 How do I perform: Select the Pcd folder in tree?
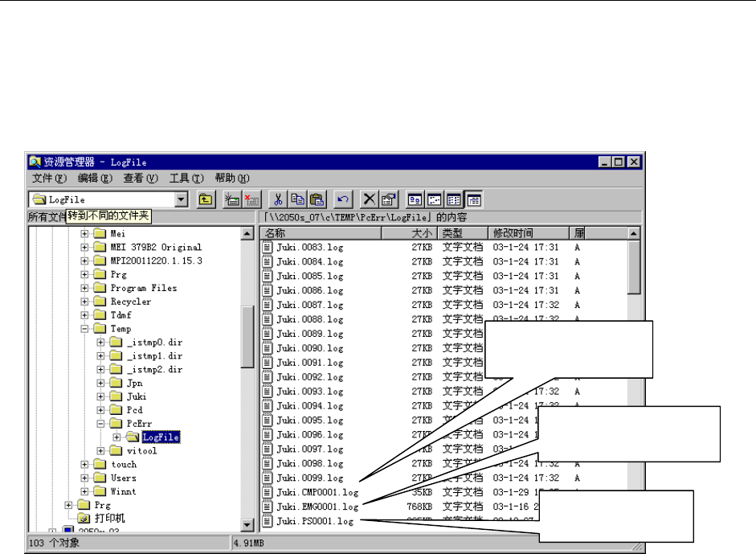(x=134, y=410)
